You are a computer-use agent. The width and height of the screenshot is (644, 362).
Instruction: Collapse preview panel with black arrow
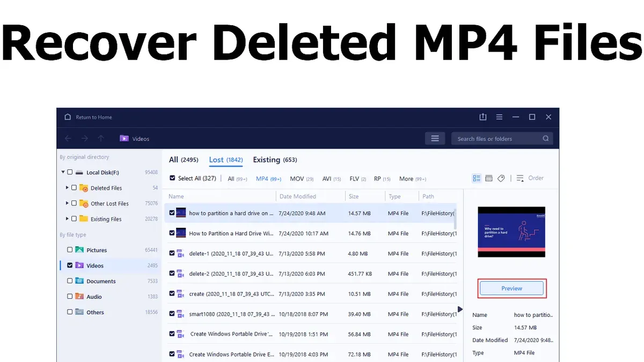point(460,309)
